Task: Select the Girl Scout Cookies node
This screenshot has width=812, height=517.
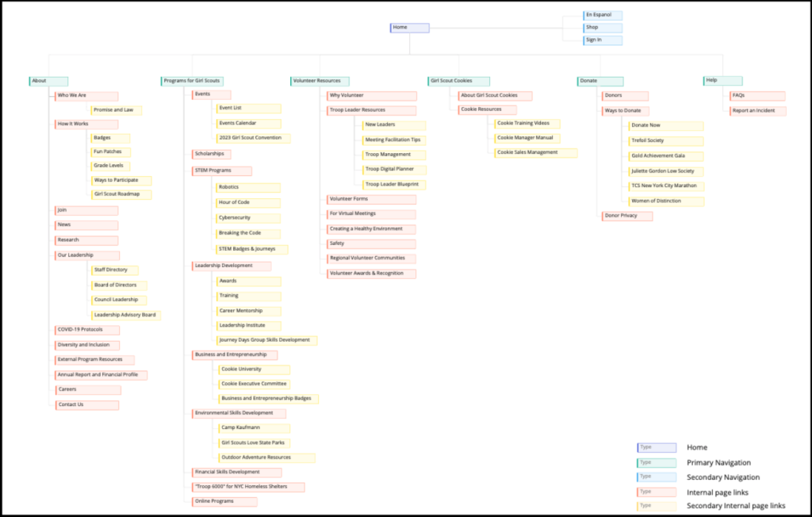Action: pos(459,82)
